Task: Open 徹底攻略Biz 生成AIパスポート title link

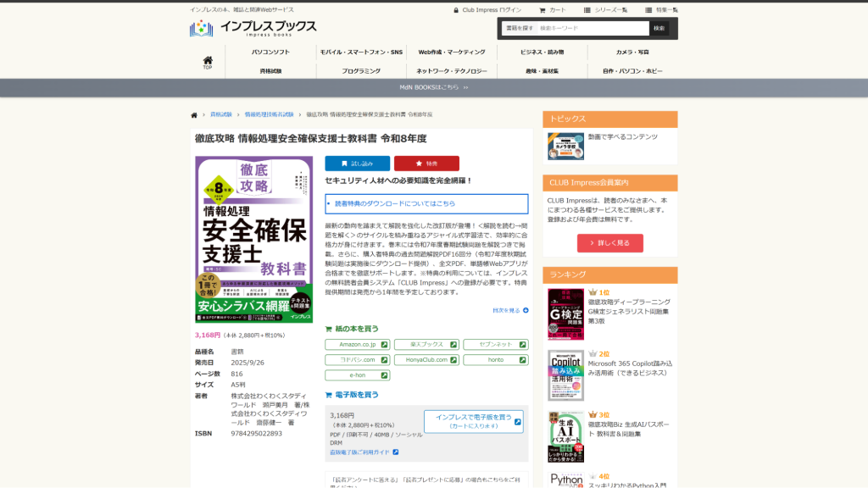Action: point(628,430)
